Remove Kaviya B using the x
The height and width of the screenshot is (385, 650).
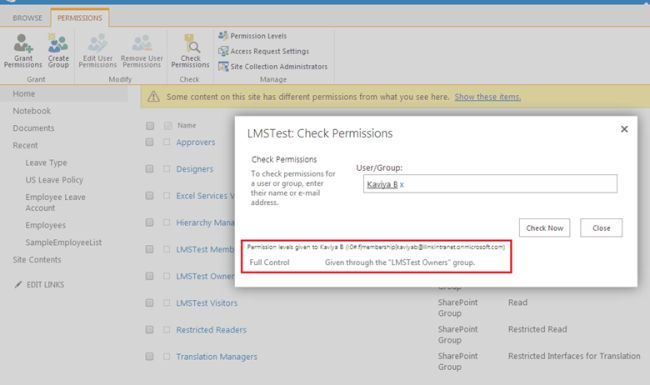[x=402, y=185]
